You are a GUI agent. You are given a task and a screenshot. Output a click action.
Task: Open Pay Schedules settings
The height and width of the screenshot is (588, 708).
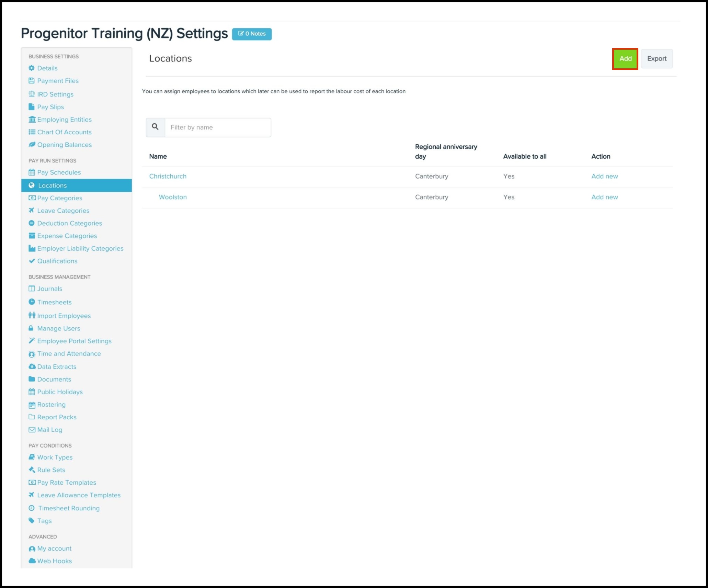[x=59, y=172]
